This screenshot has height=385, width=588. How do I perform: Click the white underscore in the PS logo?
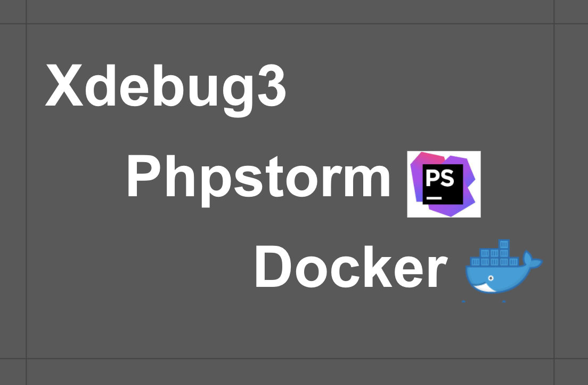(x=434, y=198)
